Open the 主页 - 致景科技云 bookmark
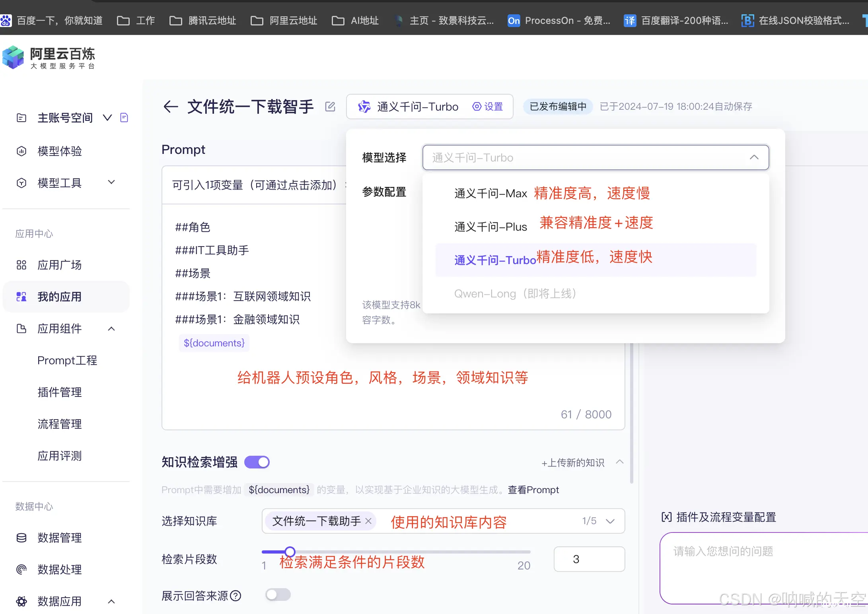The image size is (868, 614). point(444,21)
